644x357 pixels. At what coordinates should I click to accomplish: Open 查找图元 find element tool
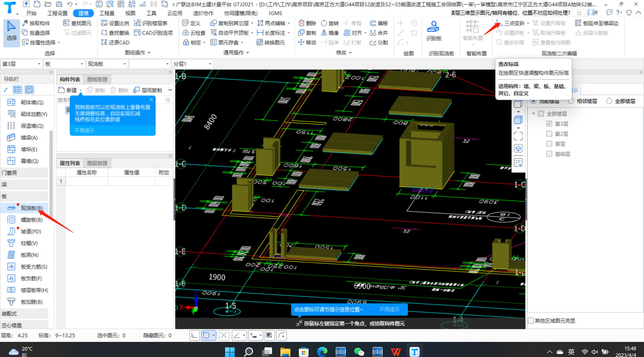[x=77, y=23]
